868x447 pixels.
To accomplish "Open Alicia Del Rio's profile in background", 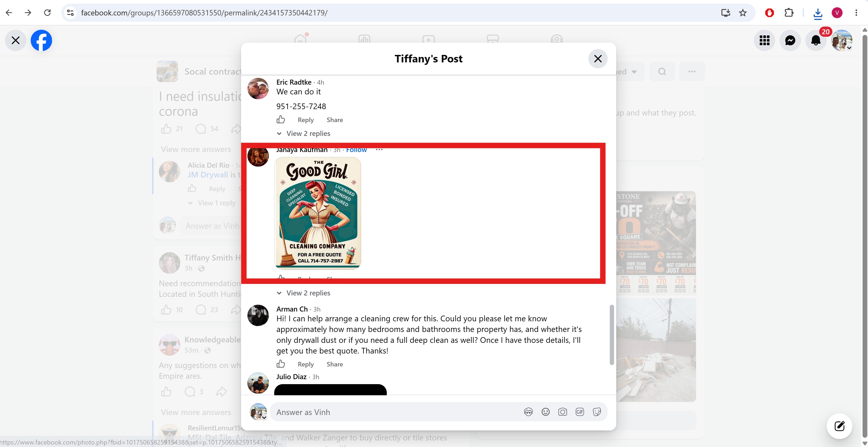I will [208, 165].
